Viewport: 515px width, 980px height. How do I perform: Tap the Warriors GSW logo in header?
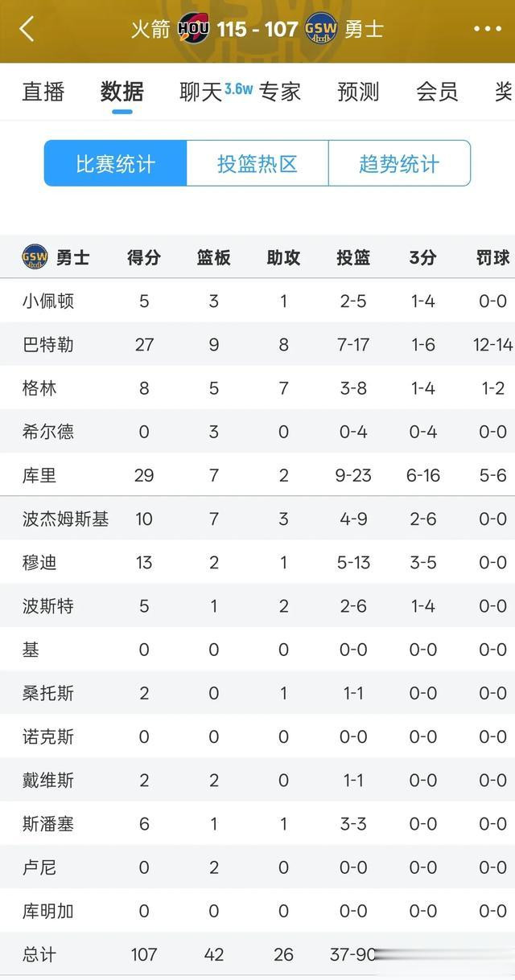point(321,29)
